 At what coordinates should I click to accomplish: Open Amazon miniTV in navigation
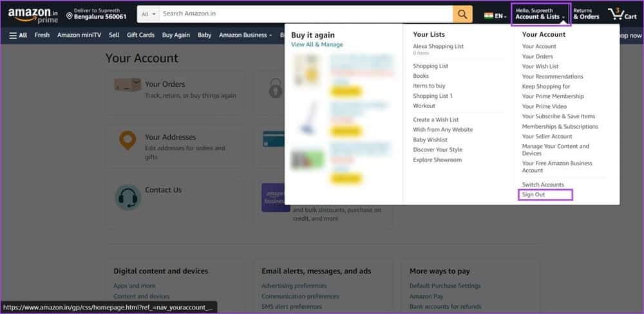click(79, 35)
